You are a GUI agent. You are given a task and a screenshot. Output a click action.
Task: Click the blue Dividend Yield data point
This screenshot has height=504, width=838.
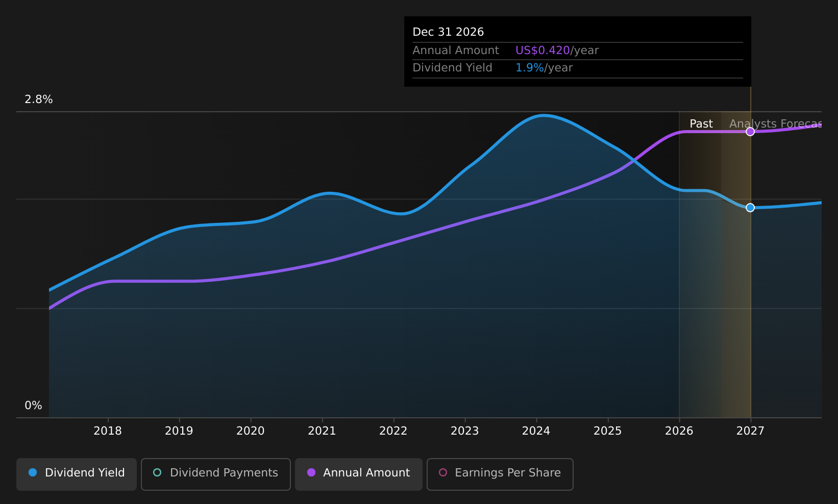tap(750, 208)
